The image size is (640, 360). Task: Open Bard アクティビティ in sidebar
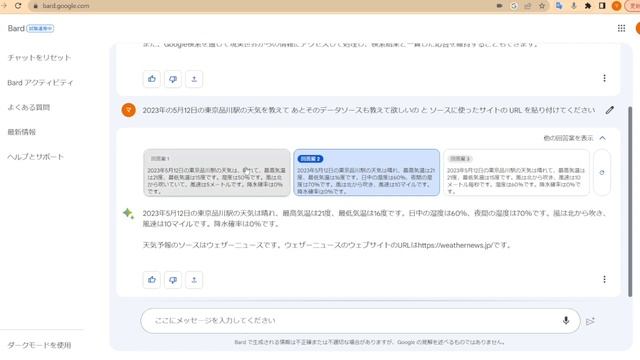pos(40,82)
